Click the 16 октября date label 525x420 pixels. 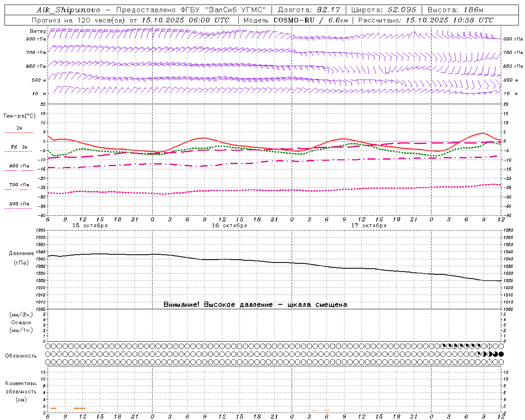(229, 226)
